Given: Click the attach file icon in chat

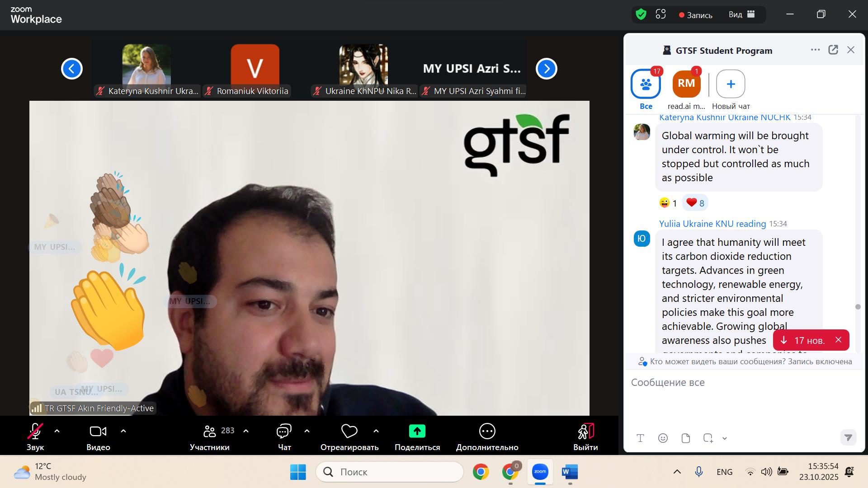Looking at the screenshot, I should pos(685,438).
